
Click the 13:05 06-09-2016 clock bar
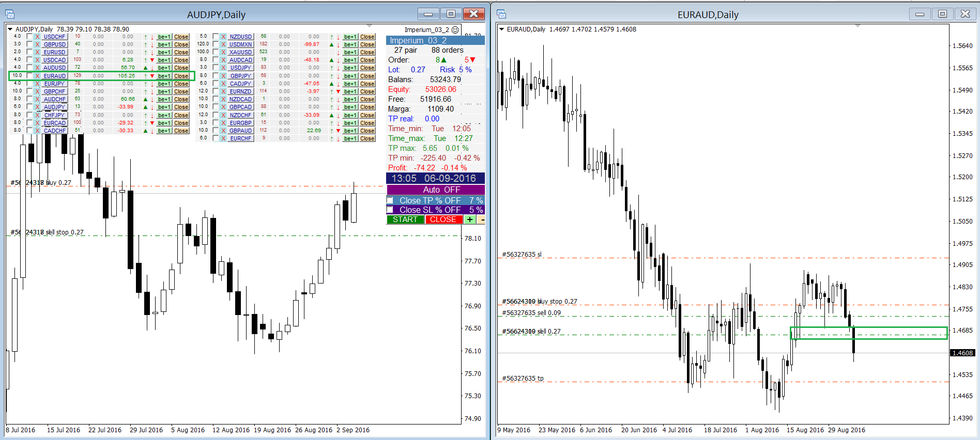(x=435, y=178)
